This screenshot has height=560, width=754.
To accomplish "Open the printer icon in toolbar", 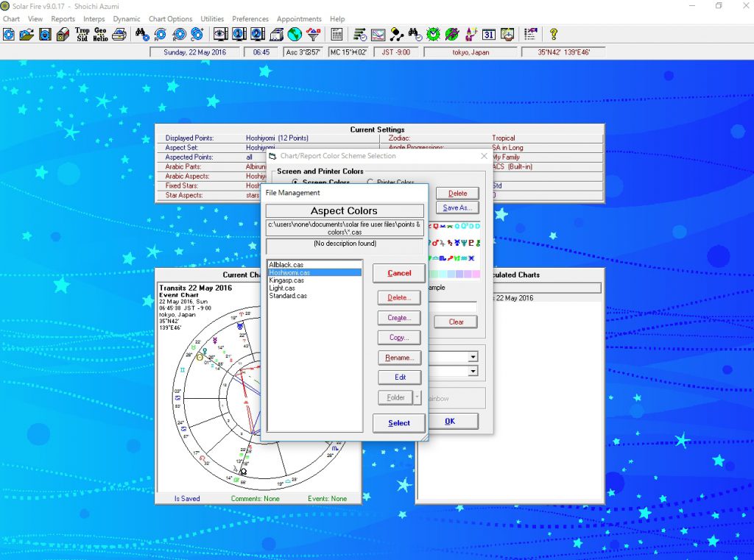I will (x=119, y=34).
